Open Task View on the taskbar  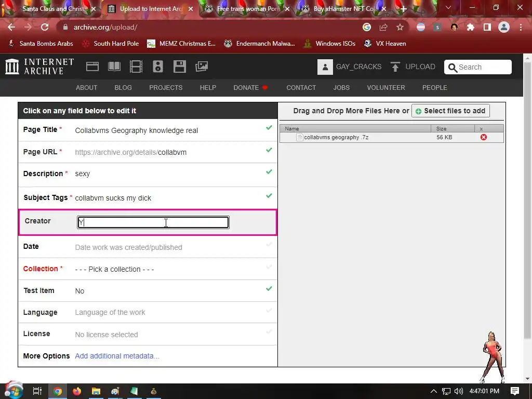[x=37, y=391]
